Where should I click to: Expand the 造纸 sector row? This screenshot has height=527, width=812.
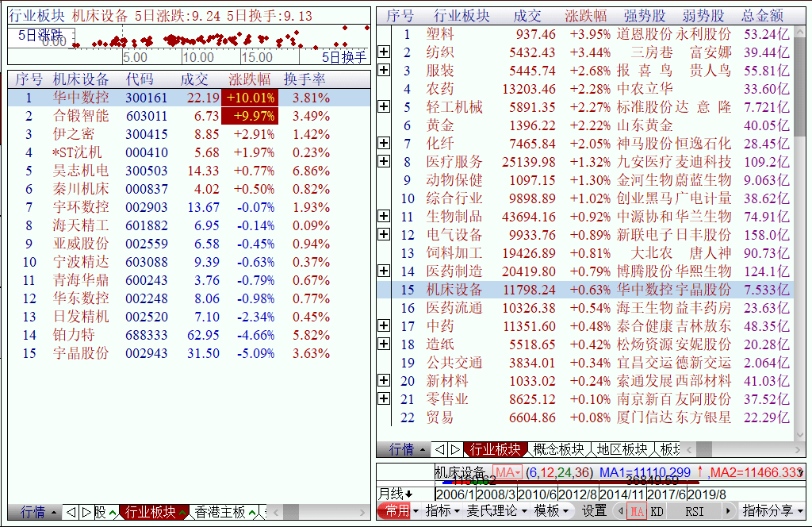coord(384,344)
